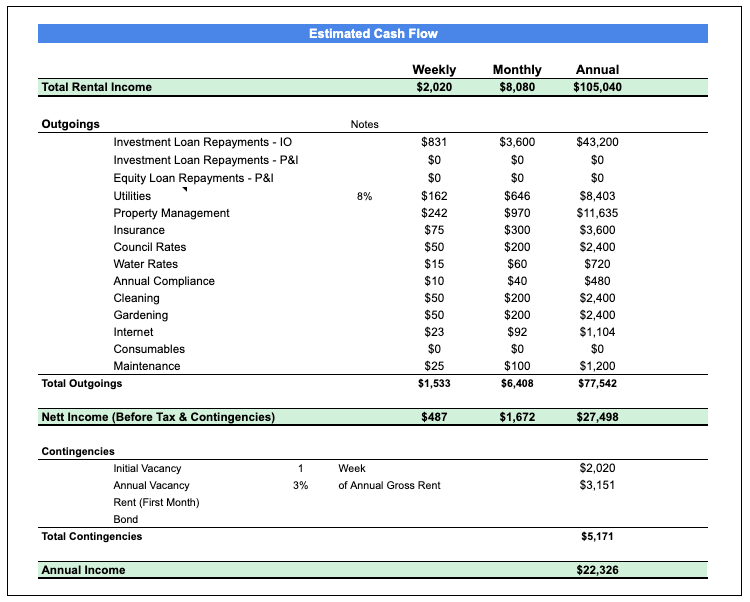Select the $1,672 monthly Nett Income cell
The height and width of the screenshot is (602, 750).
[x=517, y=417]
